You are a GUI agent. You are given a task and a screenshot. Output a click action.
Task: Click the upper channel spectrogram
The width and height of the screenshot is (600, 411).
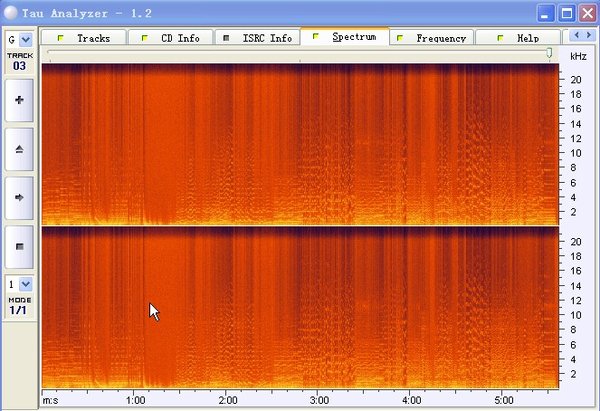(x=300, y=144)
